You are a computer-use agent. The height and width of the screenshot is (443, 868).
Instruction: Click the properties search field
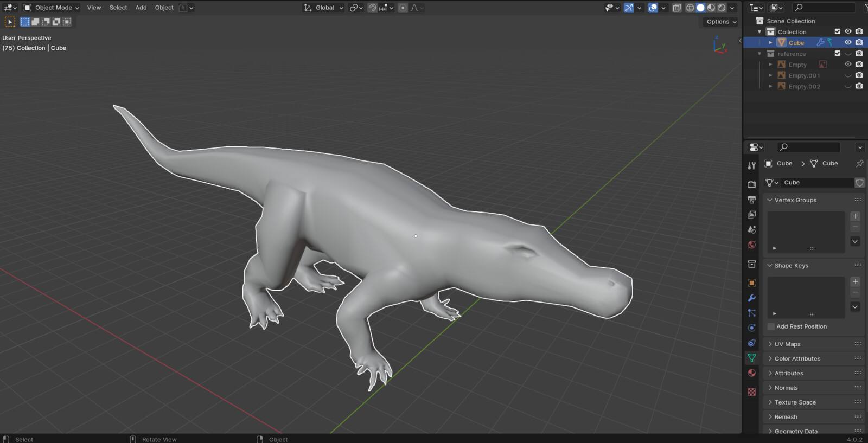(808, 147)
